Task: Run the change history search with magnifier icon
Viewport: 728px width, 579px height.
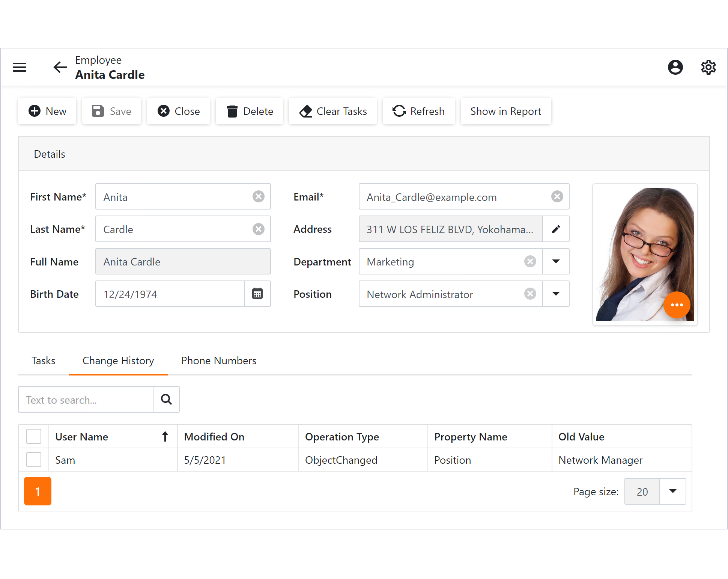Action: [166, 399]
